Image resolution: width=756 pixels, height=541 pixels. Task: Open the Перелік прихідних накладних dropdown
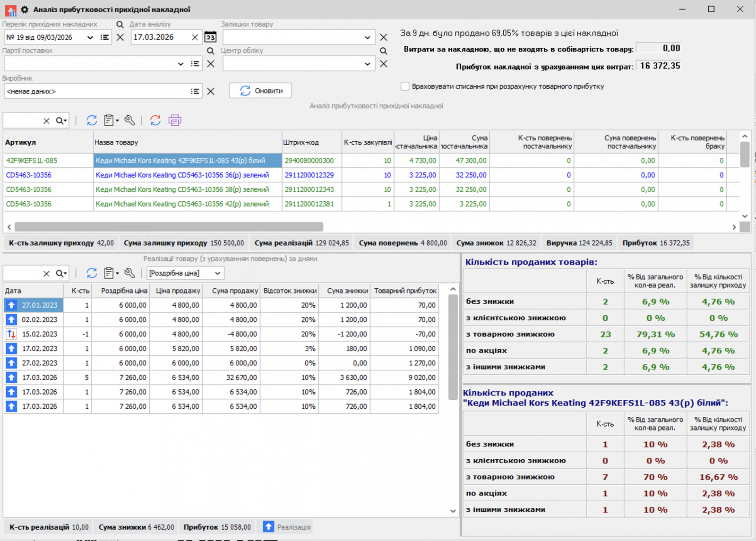90,37
